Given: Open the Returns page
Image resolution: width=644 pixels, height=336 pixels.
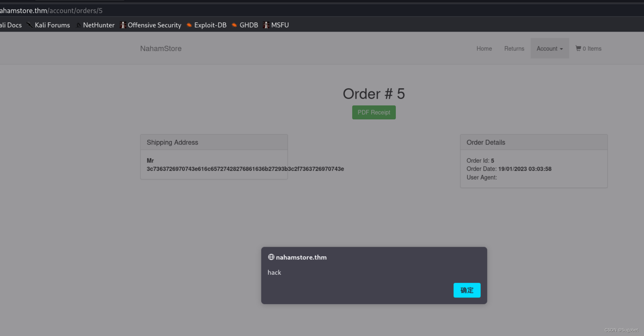Looking at the screenshot, I should pos(514,49).
